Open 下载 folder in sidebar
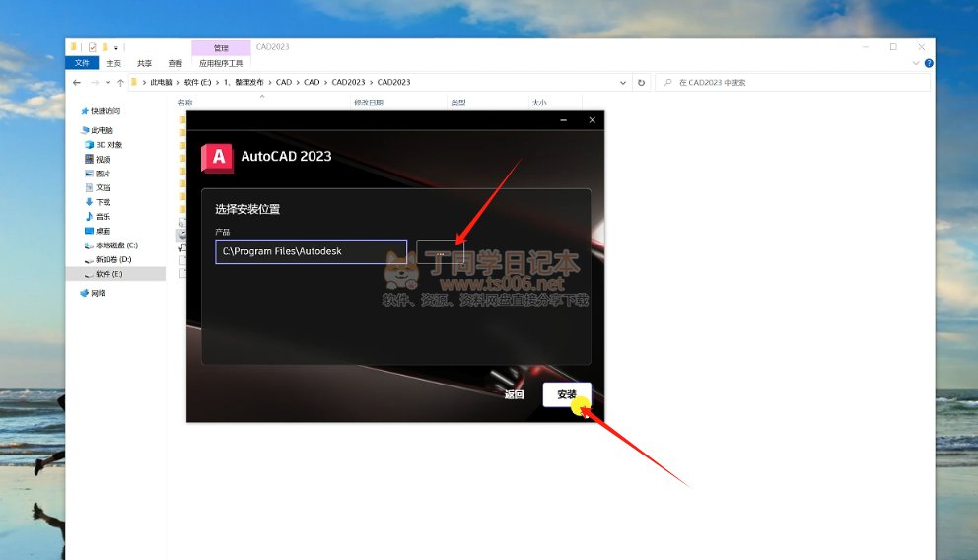The height and width of the screenshot is (560, 978). [99, 202]
